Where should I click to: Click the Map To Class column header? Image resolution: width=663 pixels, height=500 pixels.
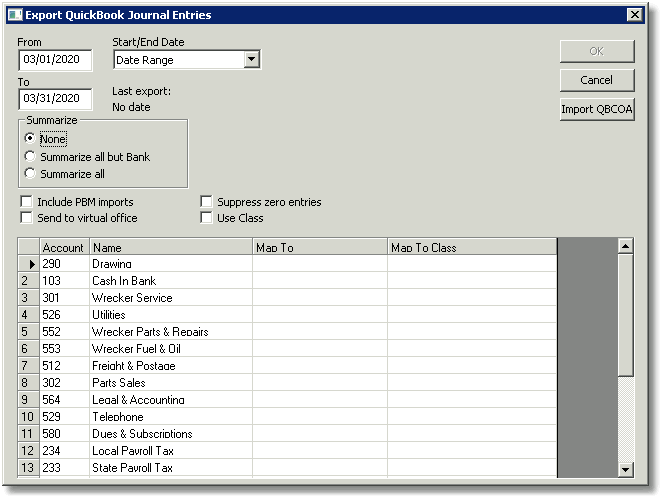pyautogui.click(x=472, y=247)
